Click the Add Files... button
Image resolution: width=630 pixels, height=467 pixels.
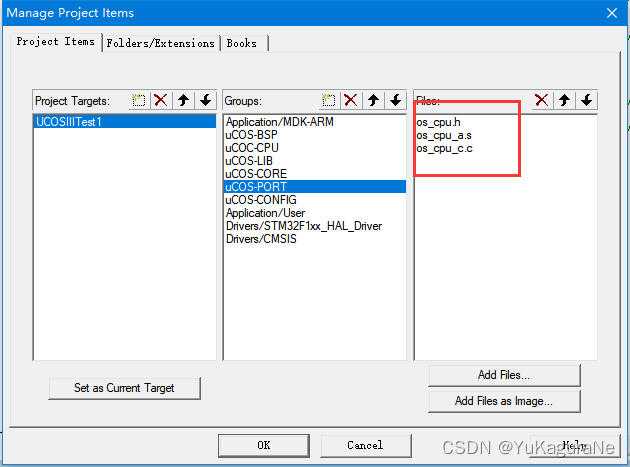pos(504,375)
